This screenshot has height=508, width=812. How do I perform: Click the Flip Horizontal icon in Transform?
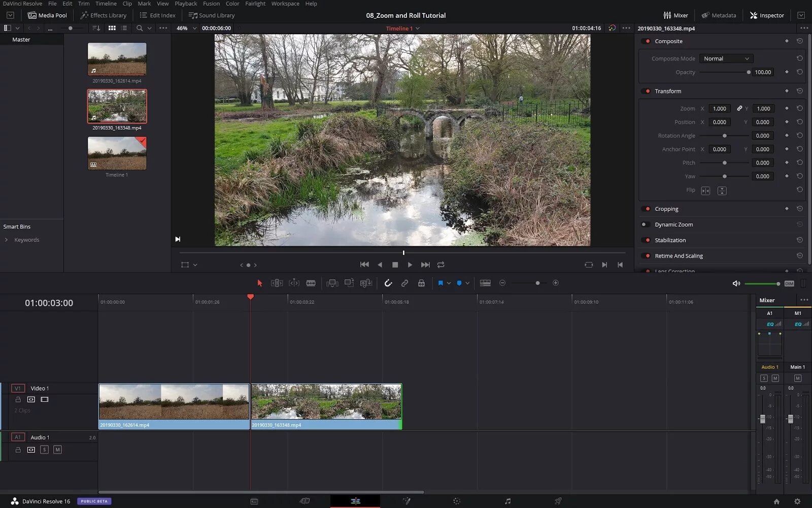pos(705,190)
